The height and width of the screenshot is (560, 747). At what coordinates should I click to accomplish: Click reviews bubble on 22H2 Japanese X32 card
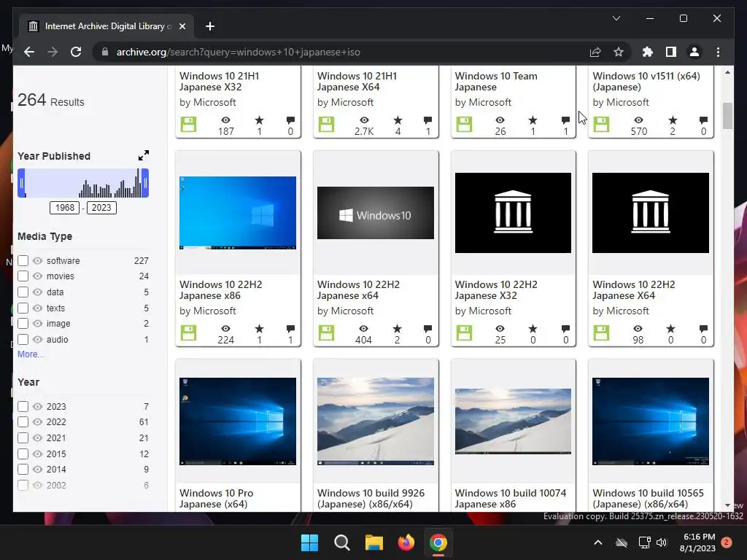pos(565,329)
